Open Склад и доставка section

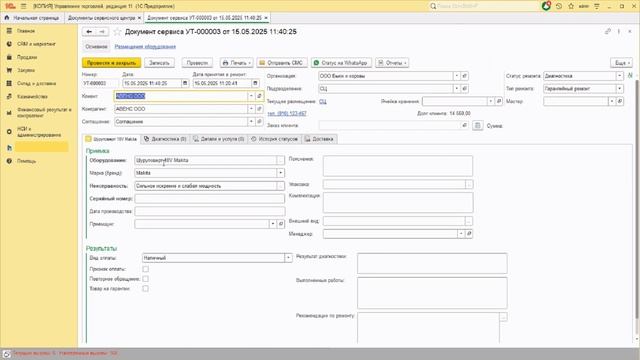click(36, 83)
